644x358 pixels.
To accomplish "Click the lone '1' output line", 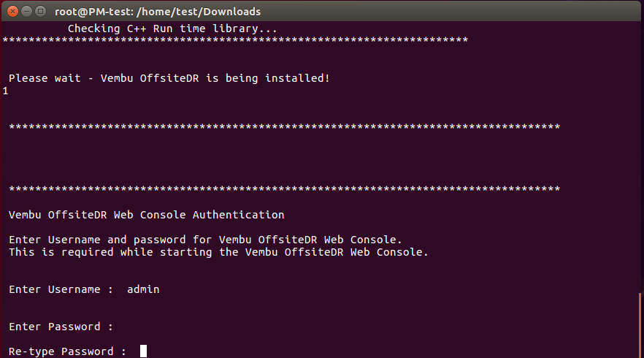I will pos(5,91).
